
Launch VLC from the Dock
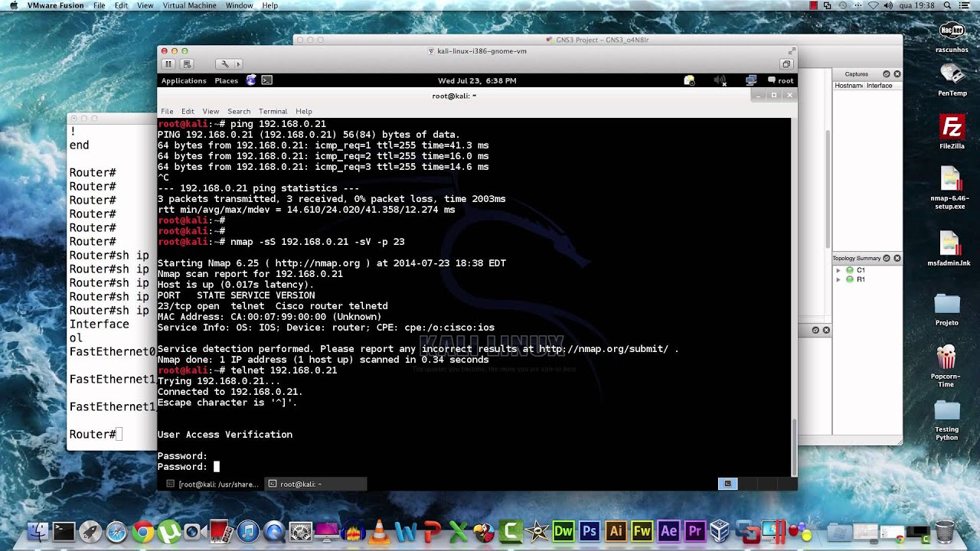pos(378,531)
